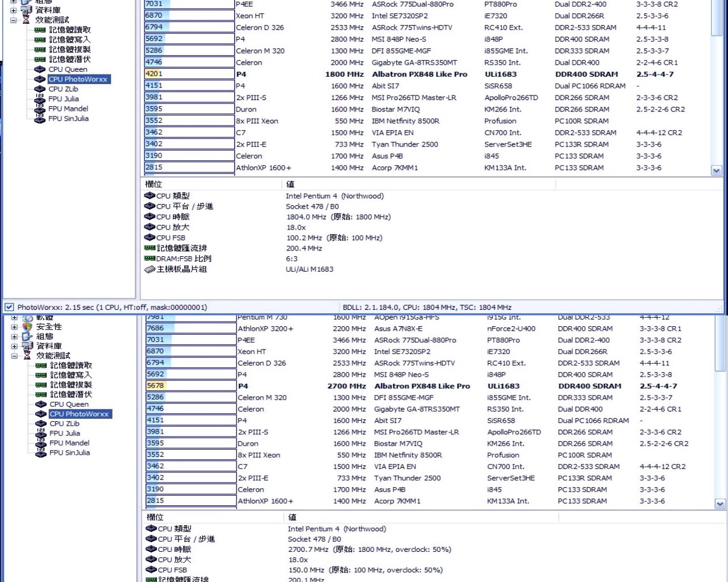Expand 組態 node in lower tree
Screen dimensions: 728x582
tap(15, 336)
